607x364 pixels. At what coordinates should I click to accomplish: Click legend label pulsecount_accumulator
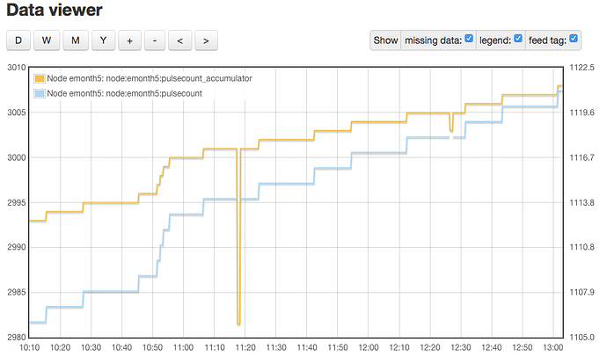150,78
